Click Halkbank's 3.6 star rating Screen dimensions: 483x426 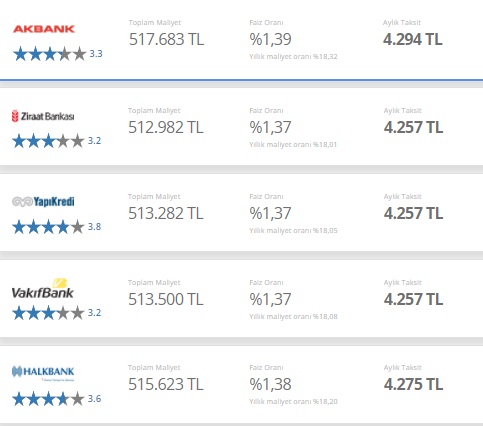pyautogui.click(x=57, y=399)
